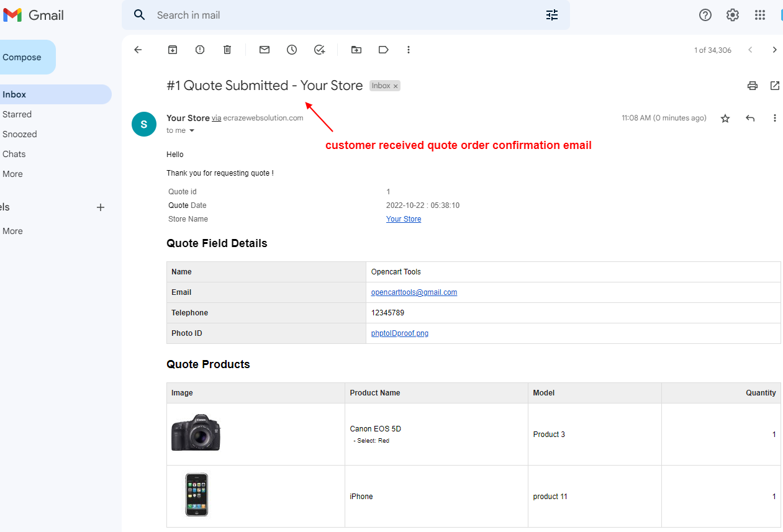783x532 pixels.
Task: Open more options for this message
Action: (774, 118)
